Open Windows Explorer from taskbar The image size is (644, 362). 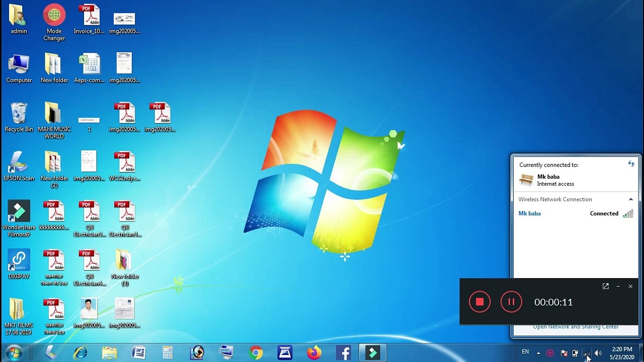pos(109,353)
